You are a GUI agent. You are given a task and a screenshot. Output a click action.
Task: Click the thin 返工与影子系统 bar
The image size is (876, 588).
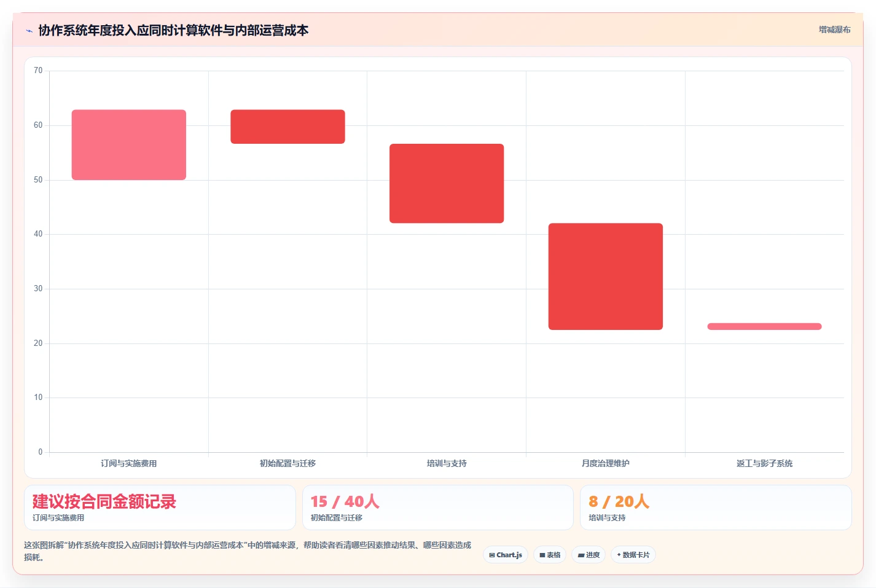[x=764, y=326]
